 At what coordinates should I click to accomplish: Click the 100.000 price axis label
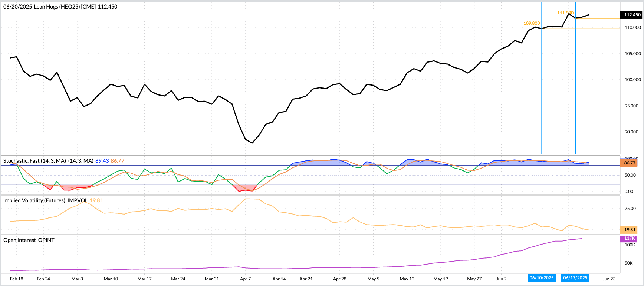tap(632, 80)
